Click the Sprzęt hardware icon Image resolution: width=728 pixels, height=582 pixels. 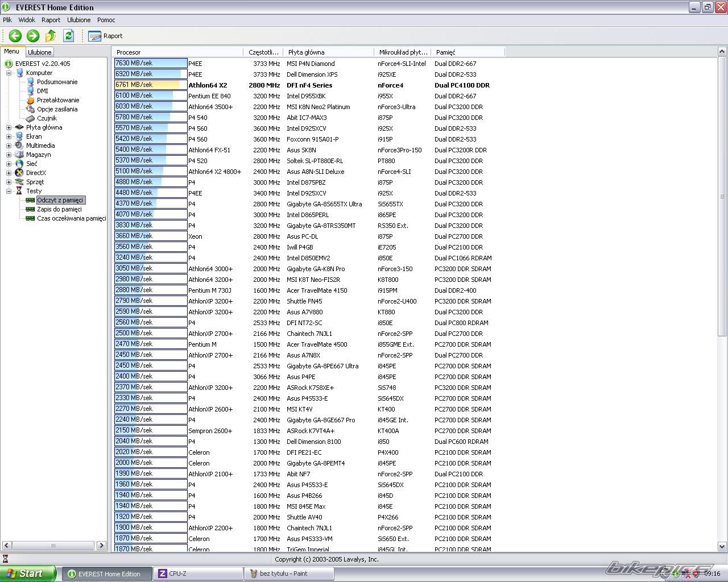click(x=20, y=182)
